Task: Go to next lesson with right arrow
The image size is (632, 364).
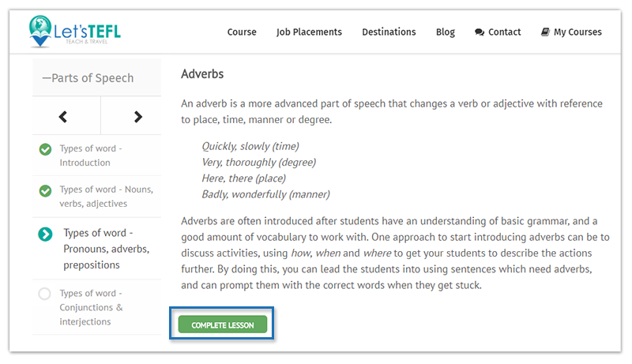Action: coord(137,117)
